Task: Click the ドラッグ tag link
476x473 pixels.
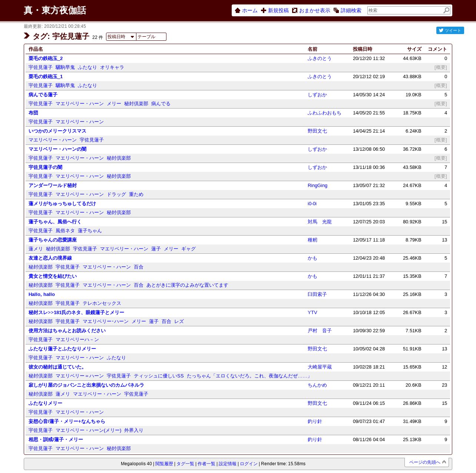Action: pyautogui.click(x=116, y=194)
